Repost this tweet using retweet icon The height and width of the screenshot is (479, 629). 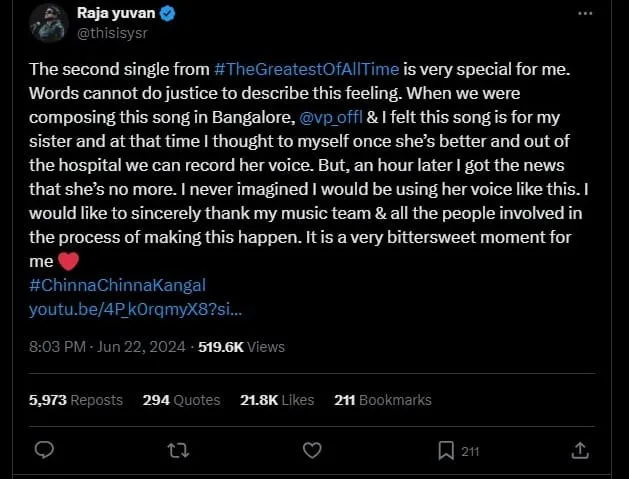click(178, 451)
